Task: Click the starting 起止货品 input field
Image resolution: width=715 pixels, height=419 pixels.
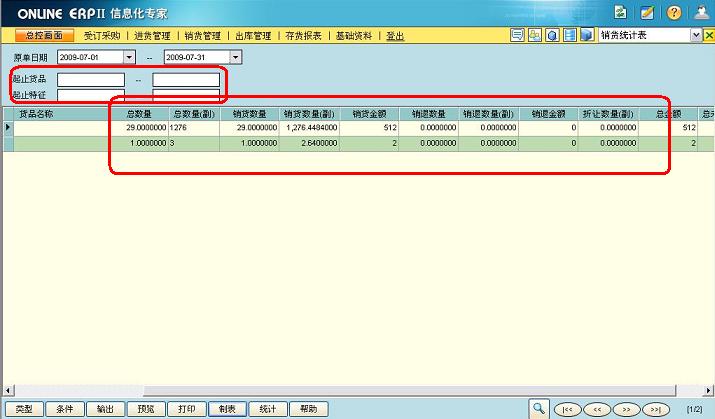Action: 91,79
